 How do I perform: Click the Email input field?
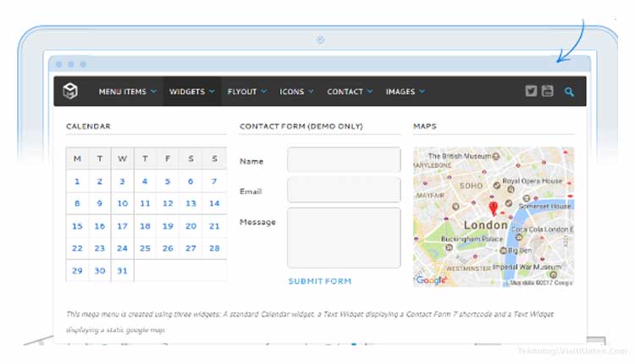pos(344,190)
